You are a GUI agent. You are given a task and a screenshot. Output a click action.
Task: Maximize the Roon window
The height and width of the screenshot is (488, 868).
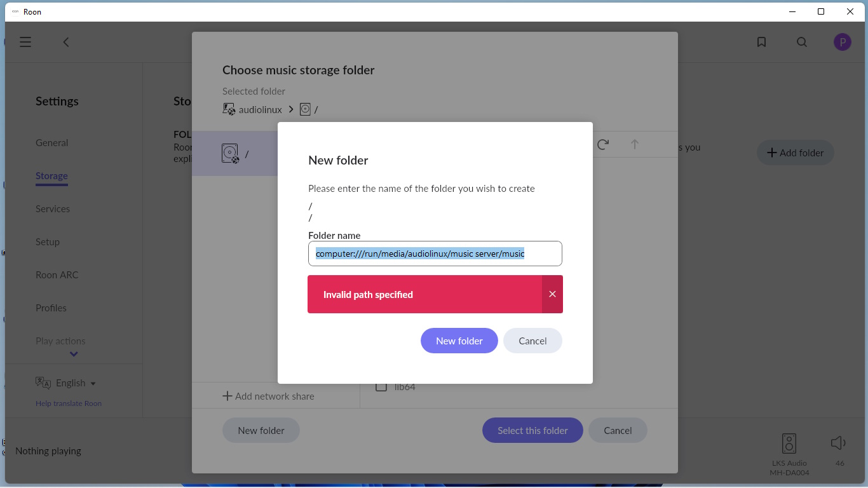click(821, 11)
